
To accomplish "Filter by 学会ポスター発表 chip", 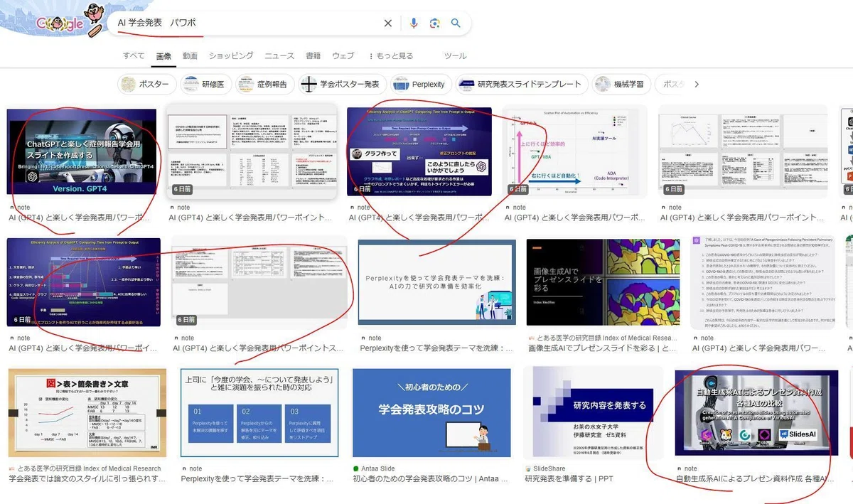I will 342,84.
